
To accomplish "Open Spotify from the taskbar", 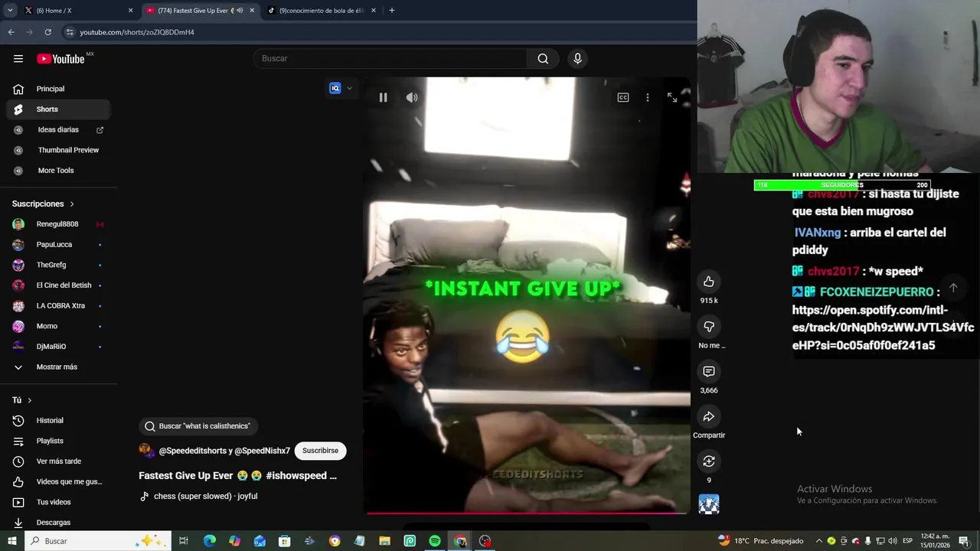I will [x=435, y=541].
